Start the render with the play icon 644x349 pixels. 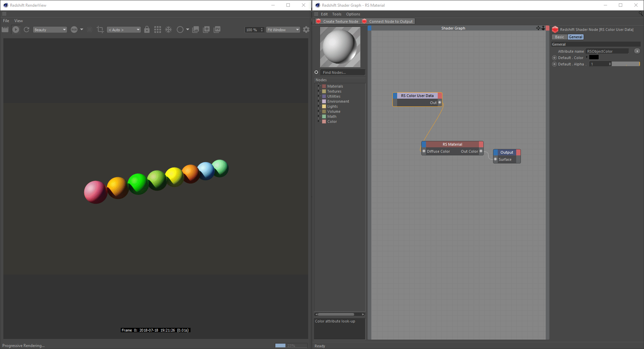16,30
